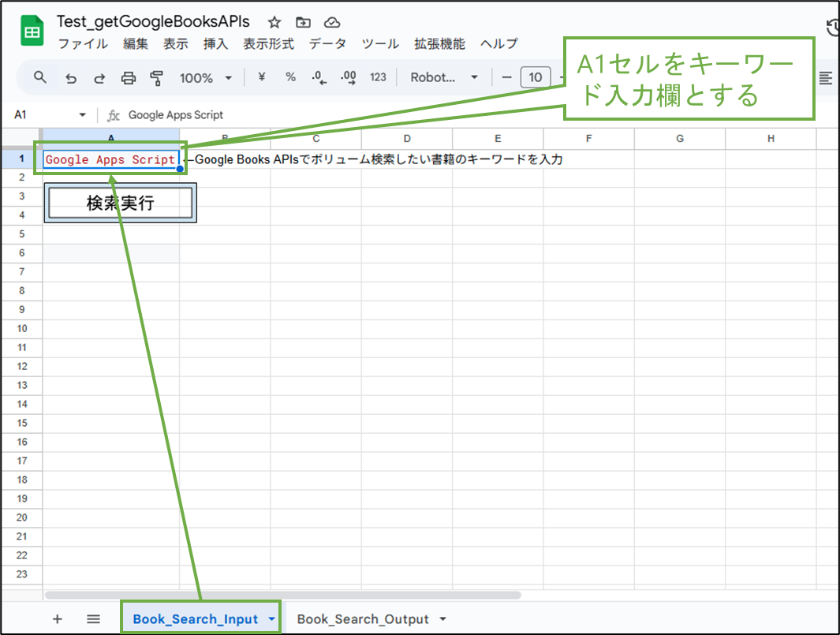Redo the last action
Image resolution: width=840 pixels, height=635 pixels.
point(99,78)
